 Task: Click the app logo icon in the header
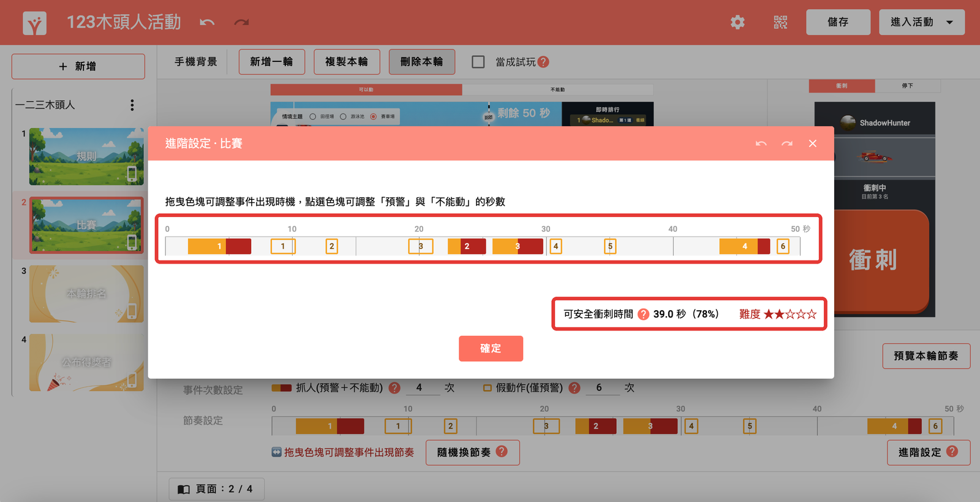[34, 23]
